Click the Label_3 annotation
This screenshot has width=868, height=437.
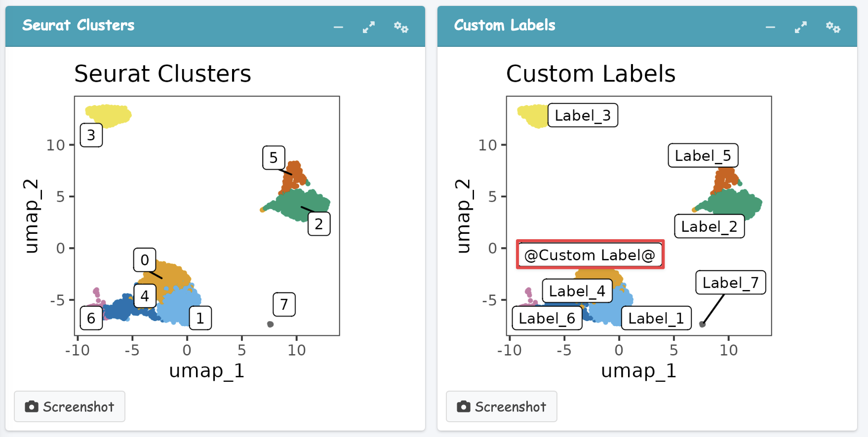(583, 115)
